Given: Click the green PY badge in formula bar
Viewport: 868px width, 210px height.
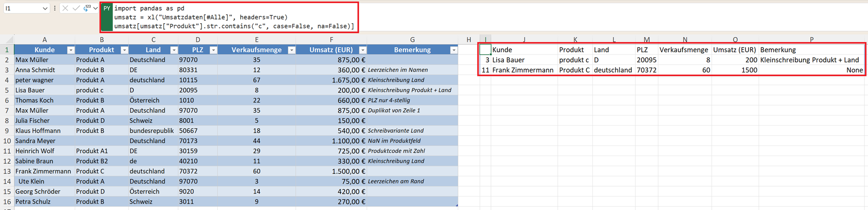Looking at the screenshot, I should [x=106, y=9].
